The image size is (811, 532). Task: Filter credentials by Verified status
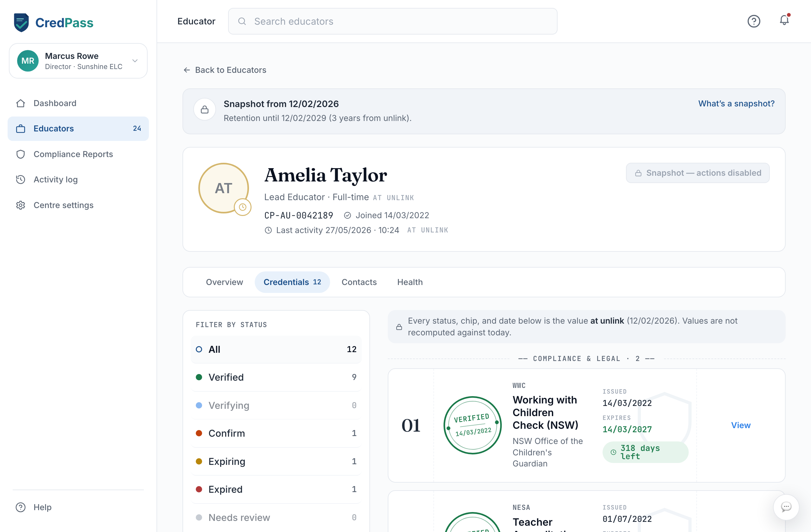pyautogui.click(x=276, y=377)
